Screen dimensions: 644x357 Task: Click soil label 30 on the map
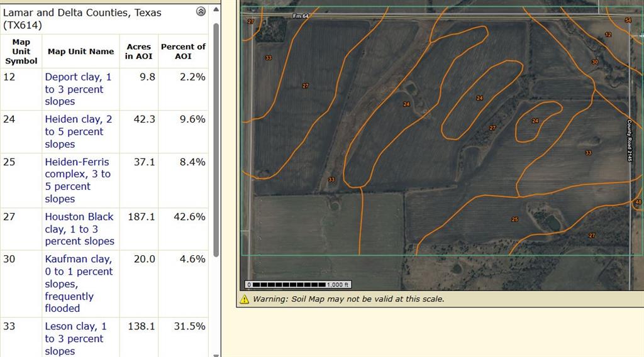coord(594,62)
